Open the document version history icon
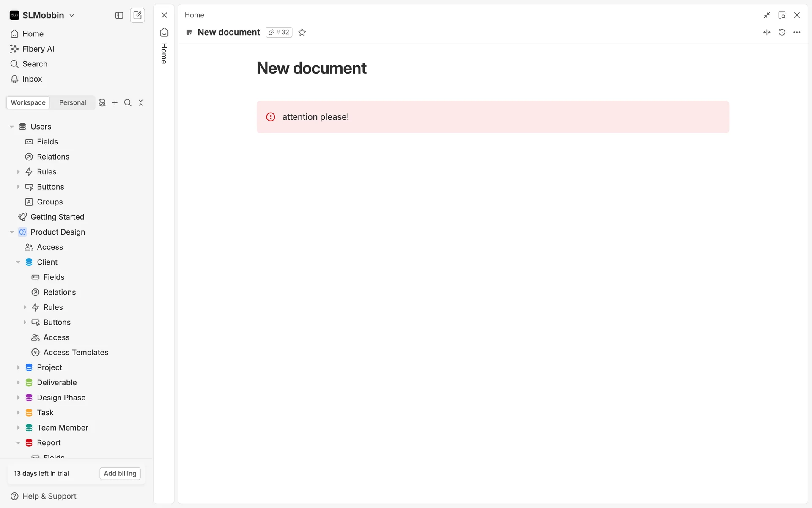 pos(782,32)
